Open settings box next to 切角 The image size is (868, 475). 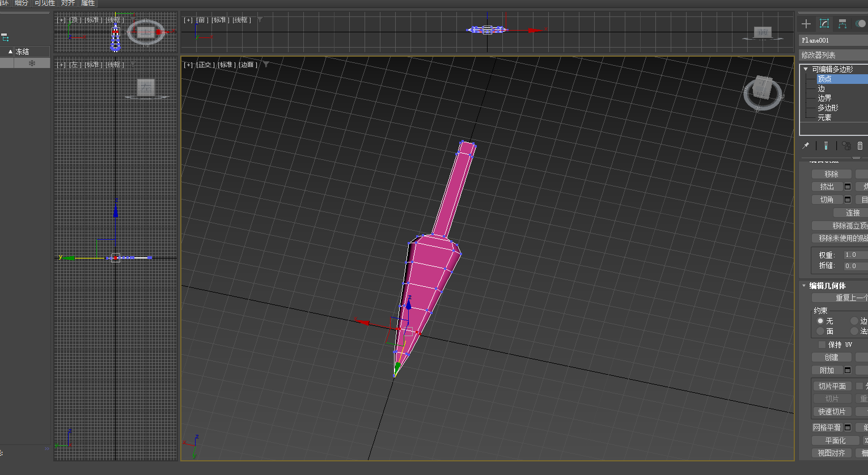(x=848, y=200)
